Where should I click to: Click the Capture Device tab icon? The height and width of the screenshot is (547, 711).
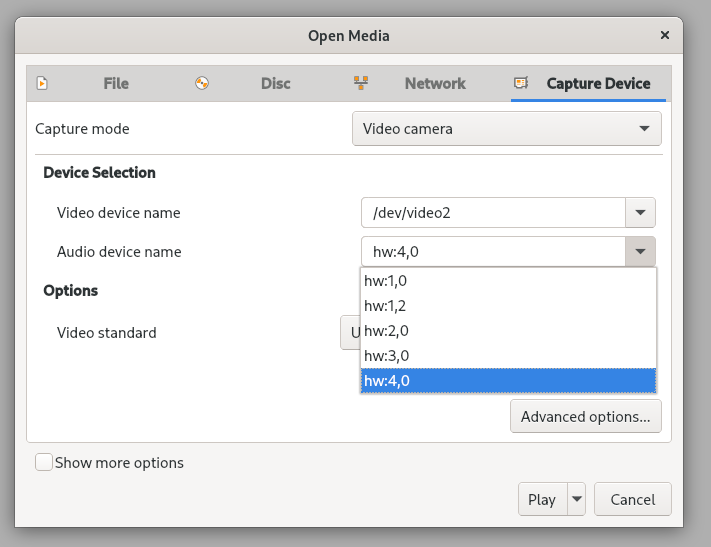pyautogui.click(x=520, y=84)
